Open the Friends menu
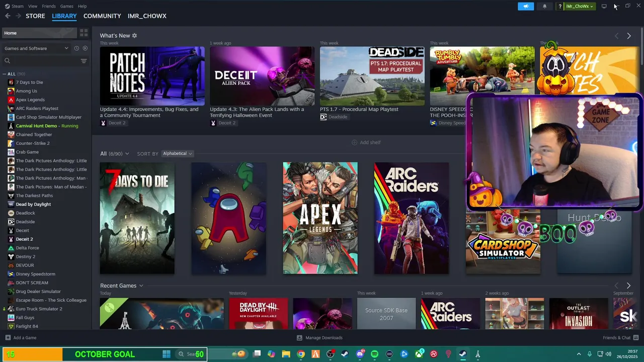 (49, 6)
